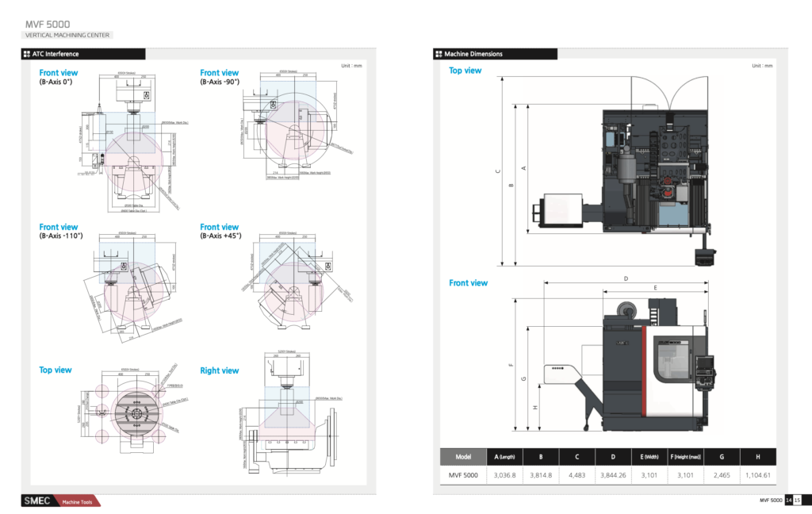
Task: Click the SMEC logo in the footer
Action: coord(38,501)
